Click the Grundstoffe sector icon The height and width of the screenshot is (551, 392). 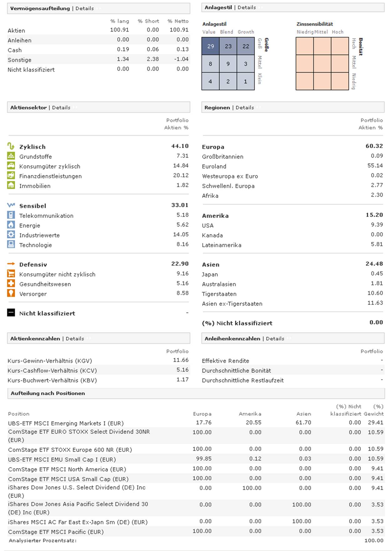[11, 156]
